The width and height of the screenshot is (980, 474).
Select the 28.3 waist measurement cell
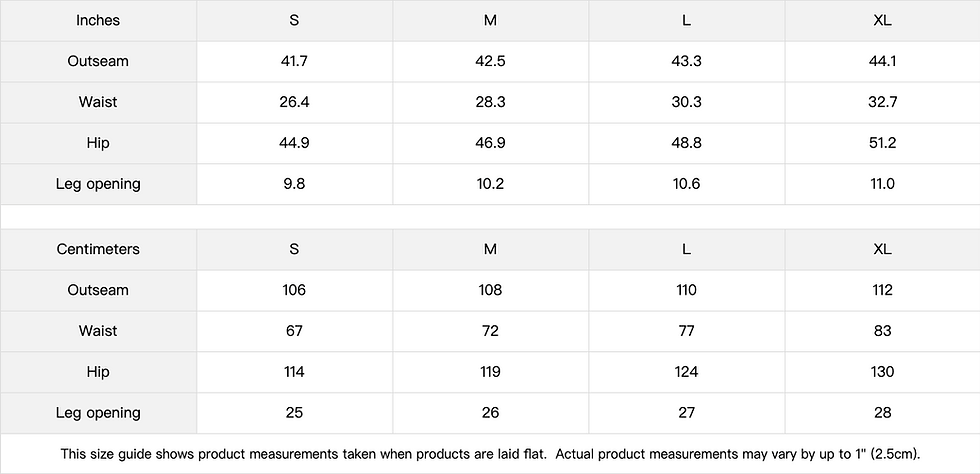(x=490, y=102)
